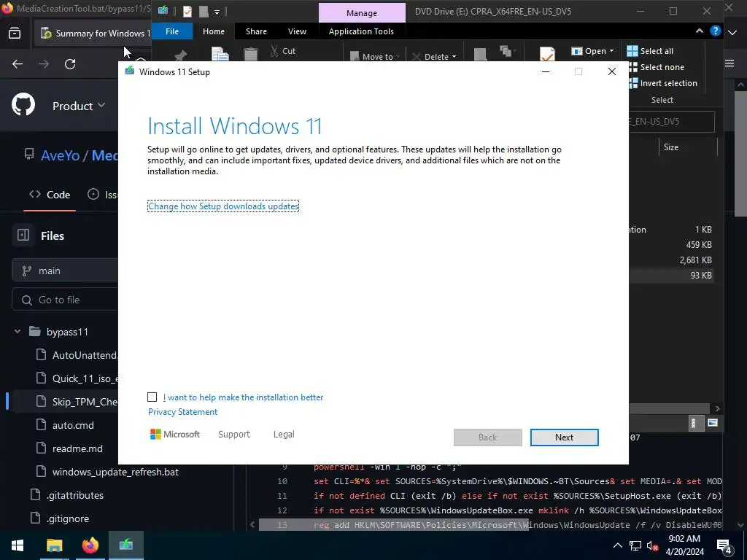Image resolution: width=747 pixels, height=560 pixels.
Task: Switch Explorer to details view icon
Action: [x=694, y=423]
